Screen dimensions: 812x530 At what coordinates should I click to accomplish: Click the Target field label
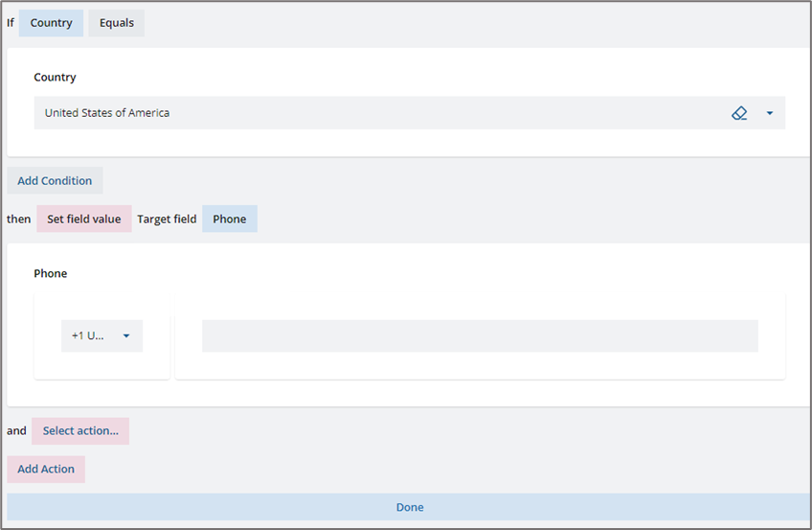(167, 219)
